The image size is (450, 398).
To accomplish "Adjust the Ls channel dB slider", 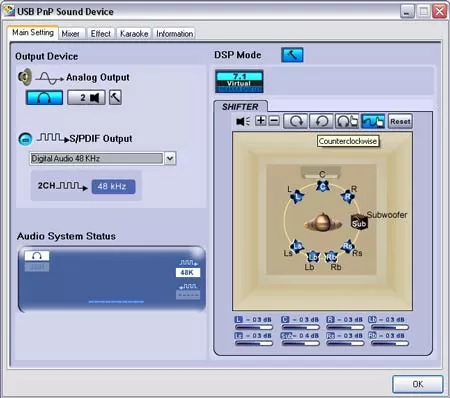I will [254, 343].
